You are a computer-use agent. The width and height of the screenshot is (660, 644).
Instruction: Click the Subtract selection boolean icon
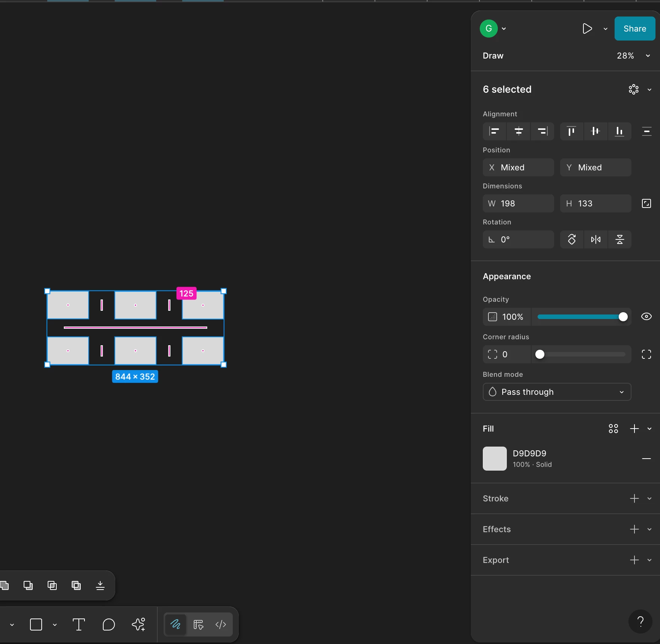click(28, 585)
